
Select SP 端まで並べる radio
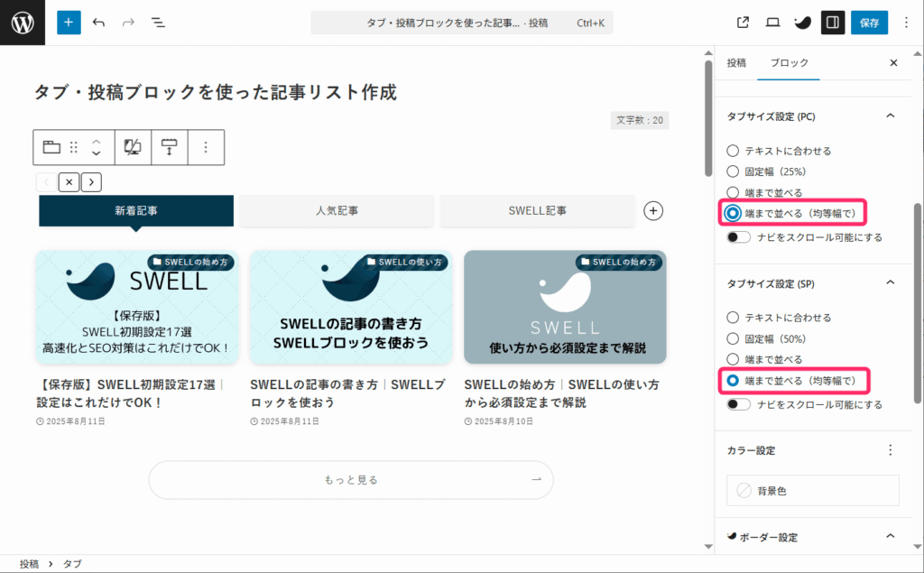pos(733,359)
